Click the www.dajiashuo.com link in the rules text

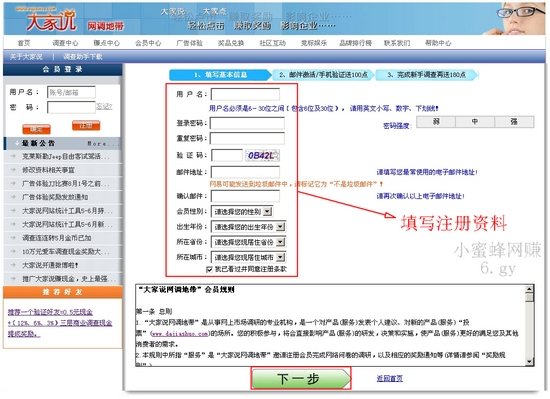coord(180,333)
